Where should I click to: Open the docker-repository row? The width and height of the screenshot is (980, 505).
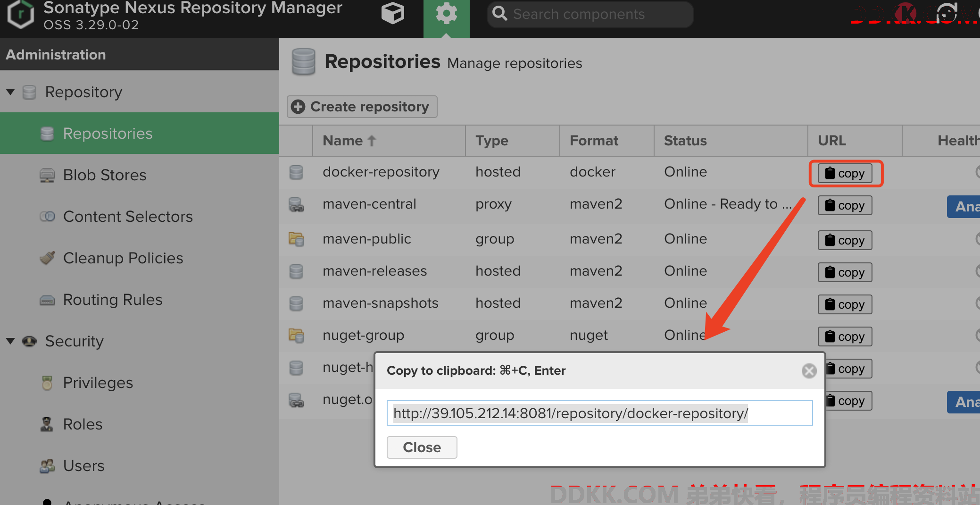pyautogui.click(x=629, y=172)
